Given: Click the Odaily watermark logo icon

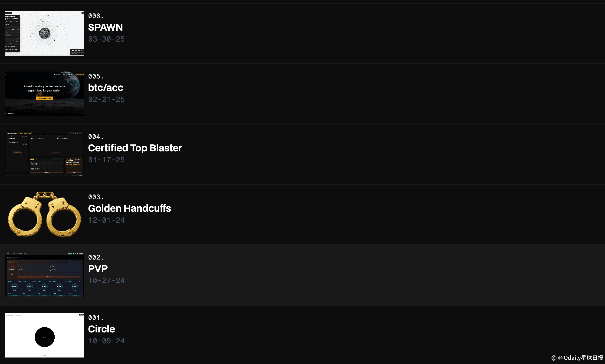Looking at the screenshot, I should click(x=553, y=358).
